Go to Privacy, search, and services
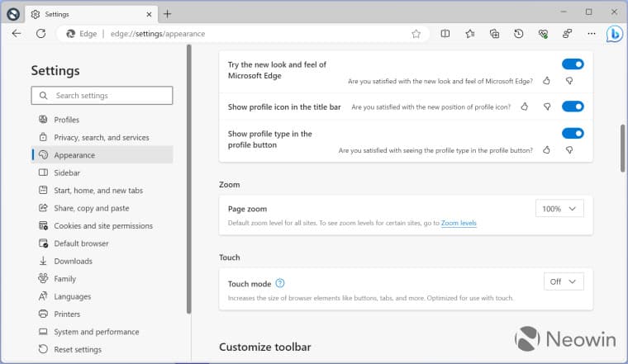 [x=102, y=138]
